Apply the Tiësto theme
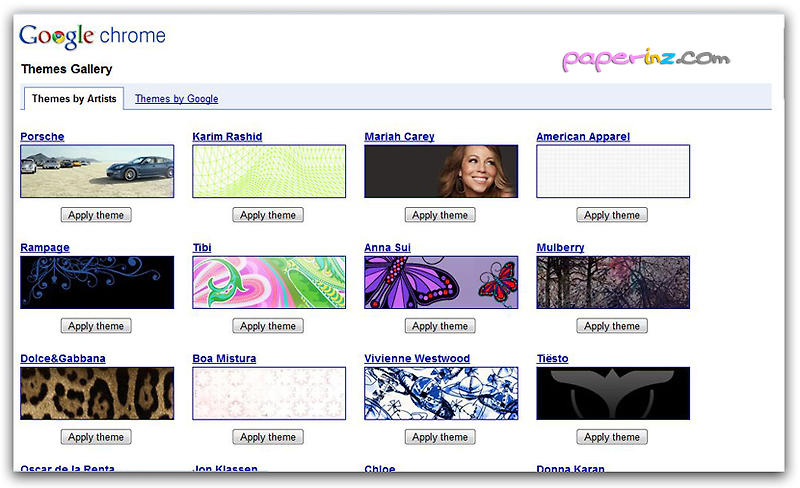 pos(612,437)
